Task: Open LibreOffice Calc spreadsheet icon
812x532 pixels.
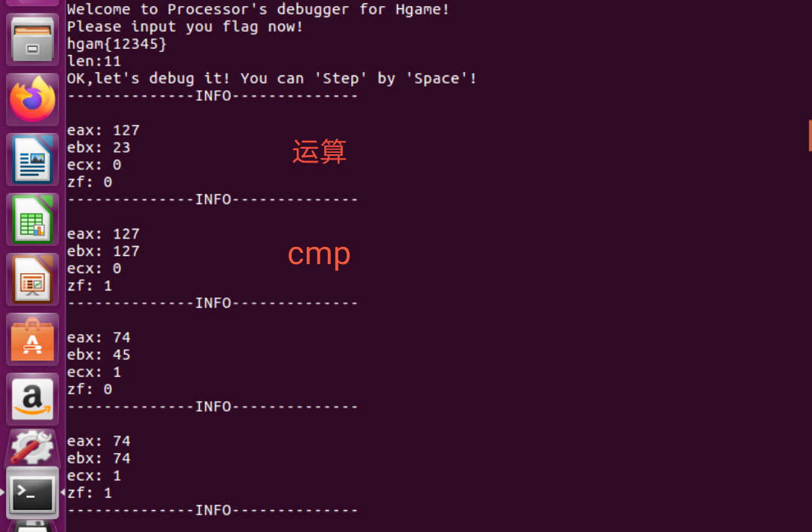Action: tap(32, 219)
